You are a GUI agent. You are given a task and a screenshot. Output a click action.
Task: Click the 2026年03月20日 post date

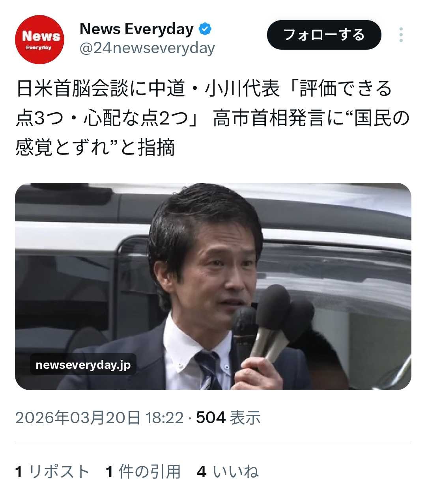tap(78, 418)
